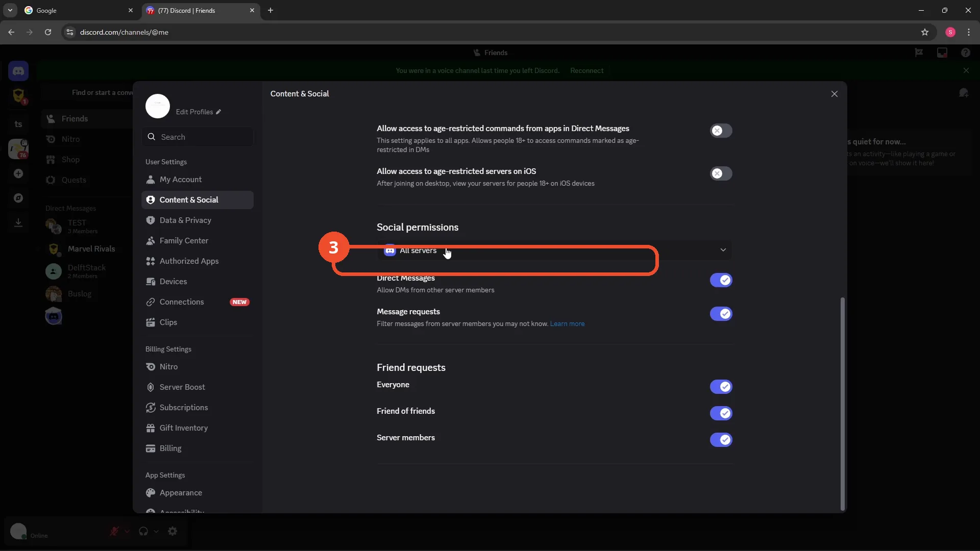This screenshot has width=980, height=551.
Task: Open Chrome tab search dropdown arrow
Action: pos(10,10)
